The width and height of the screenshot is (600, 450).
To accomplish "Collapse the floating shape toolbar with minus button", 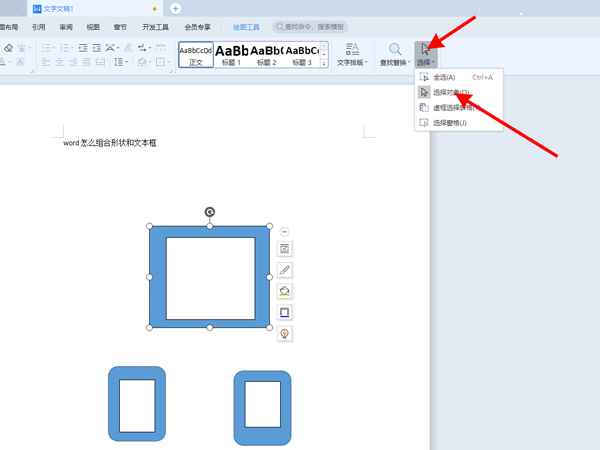I will (284, 232).
